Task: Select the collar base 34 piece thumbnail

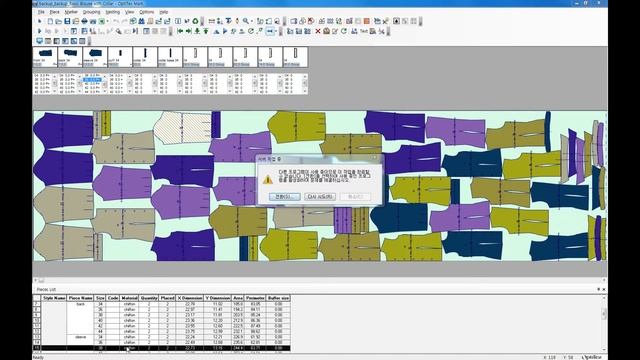Action: [170, 56]
